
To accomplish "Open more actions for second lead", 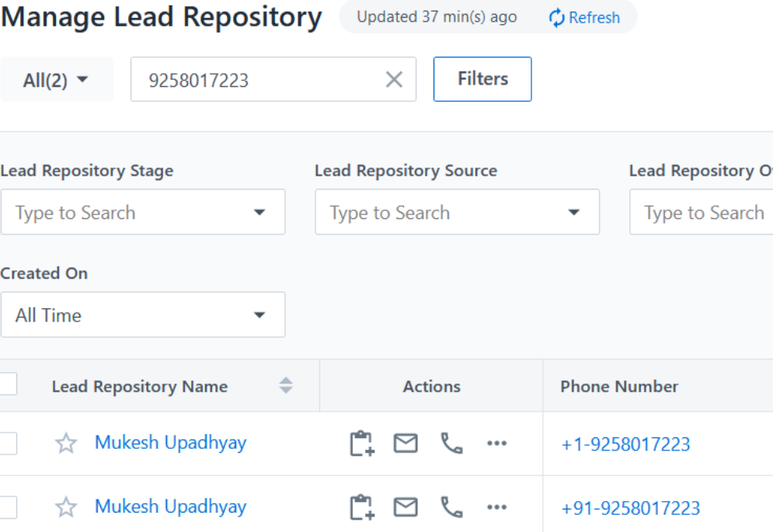I will coord(496,507).
